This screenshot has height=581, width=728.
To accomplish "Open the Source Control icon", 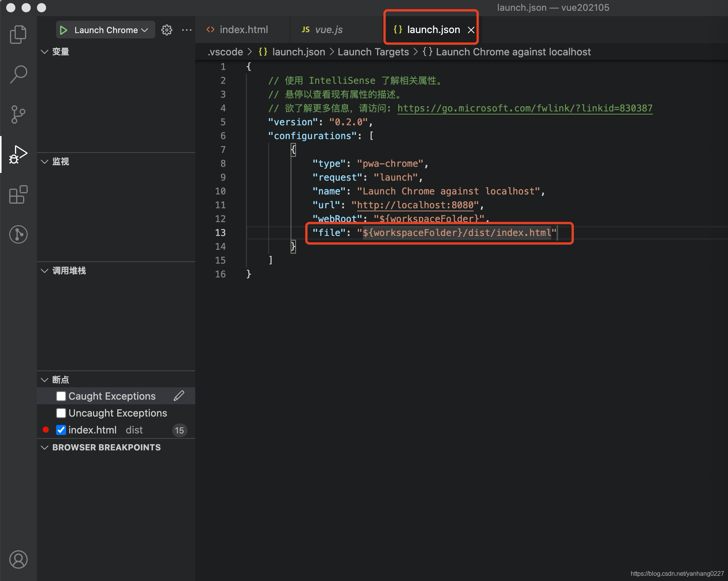I will [18, 114].
